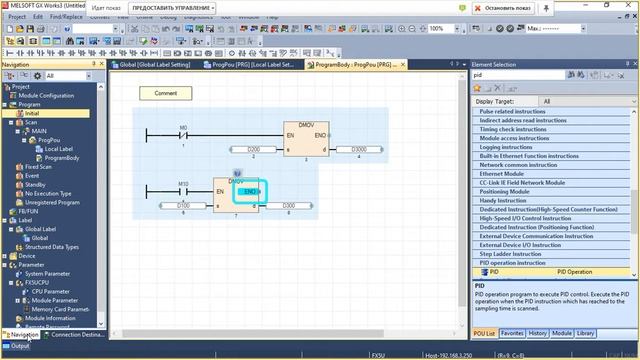Click the Open project folder icon

[x=20, y=29]
